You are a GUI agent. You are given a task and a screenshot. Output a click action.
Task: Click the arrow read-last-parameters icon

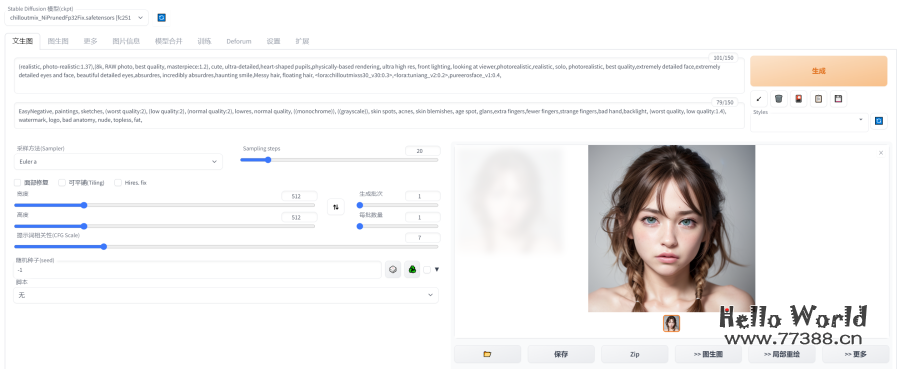tap(759, 99)
